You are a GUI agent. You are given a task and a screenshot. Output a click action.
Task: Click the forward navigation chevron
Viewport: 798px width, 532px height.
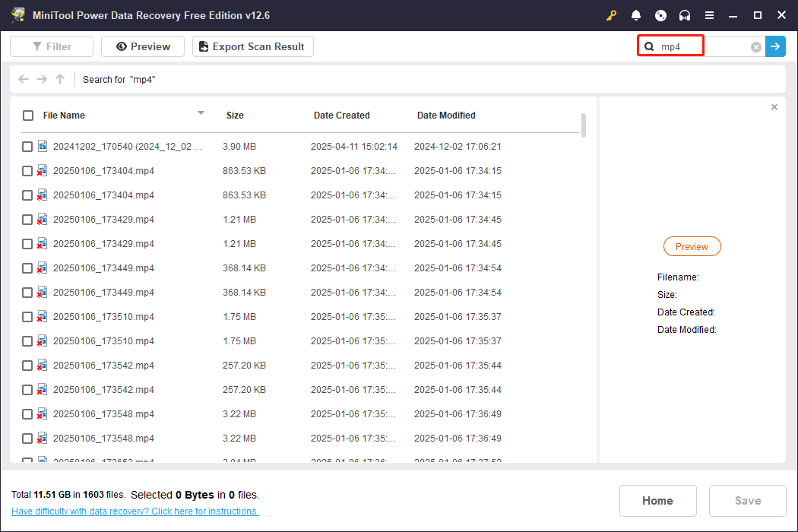coord(41,78)
